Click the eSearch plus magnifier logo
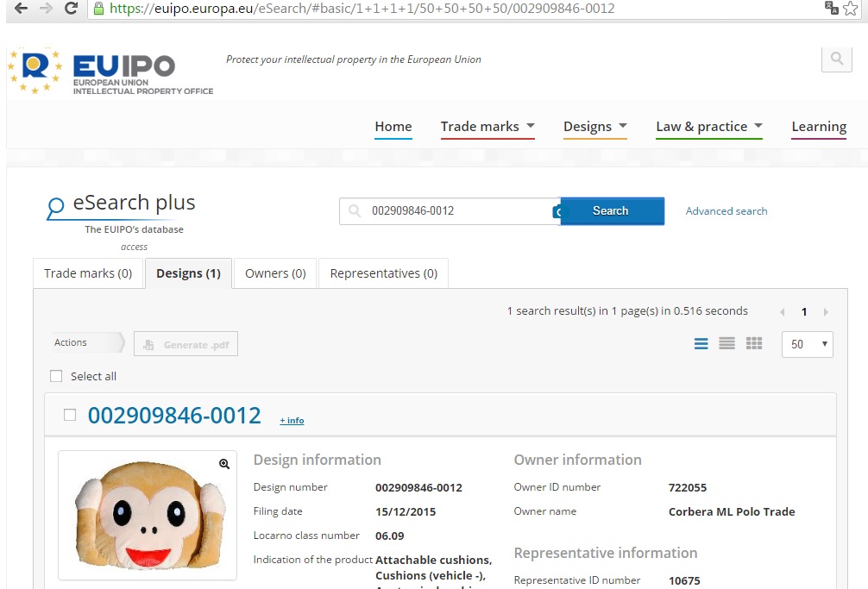The width and height of the screenshot is (868, 589). [x=55, y=209]
